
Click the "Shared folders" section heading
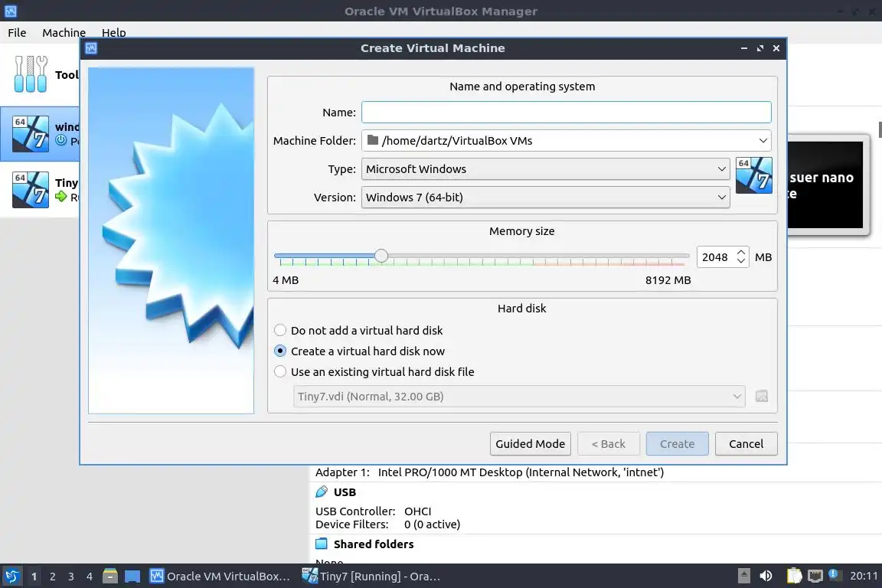(374, 544)
